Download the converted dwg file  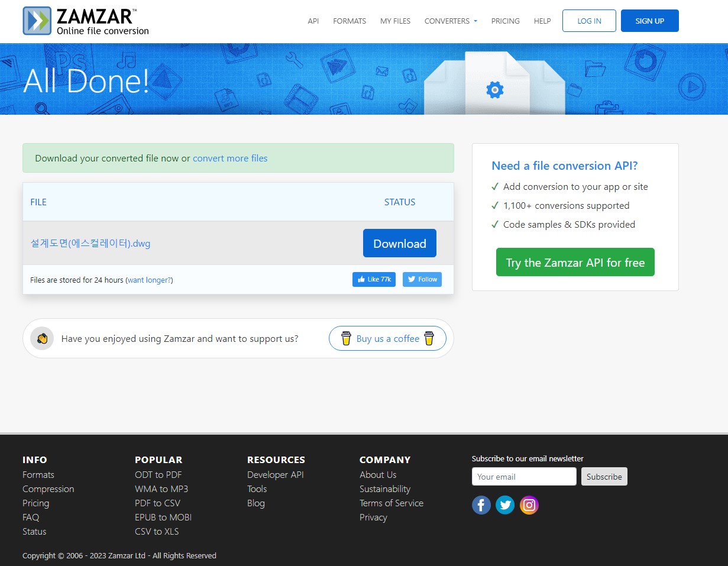[x=400, y=243]
